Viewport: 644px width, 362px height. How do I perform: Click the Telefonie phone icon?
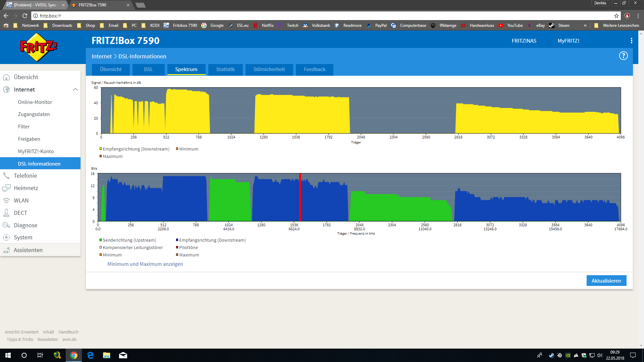click(6, 176)
